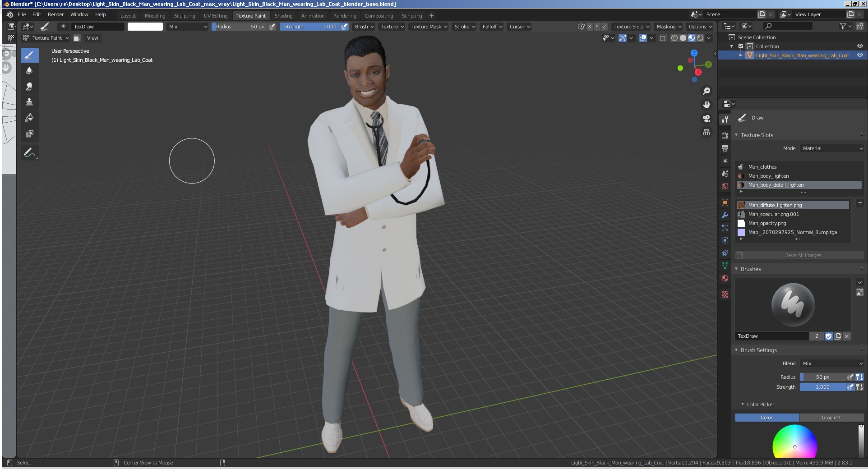This screenshot has height=469, width=868.
Task: Open Texture Slots Mode Material dropdown
Action: tap(832, 148)
